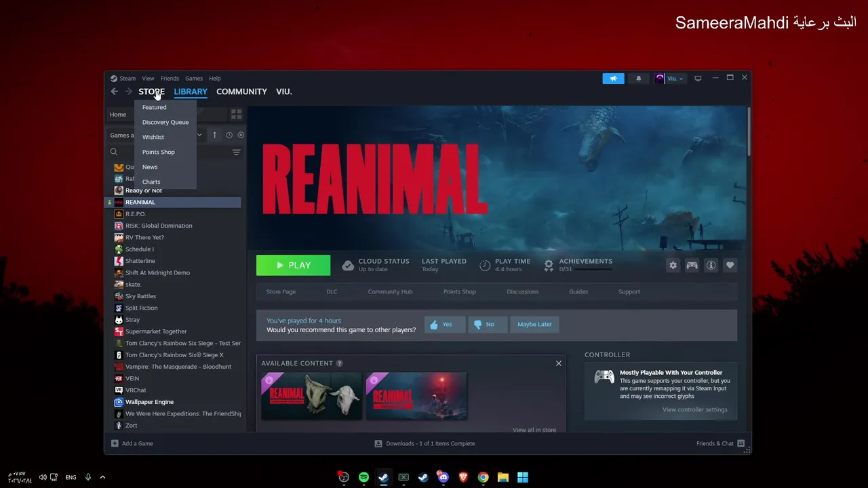The height and width of the screenshot is (488, 868).
Task: Open REANIMAL manage settings gear
Action: [673, 266]
